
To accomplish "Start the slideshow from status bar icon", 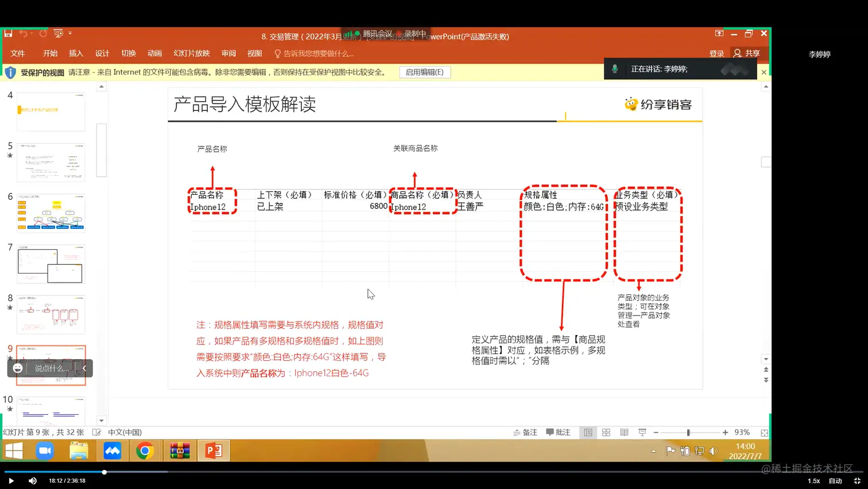I will coord(642,432).
